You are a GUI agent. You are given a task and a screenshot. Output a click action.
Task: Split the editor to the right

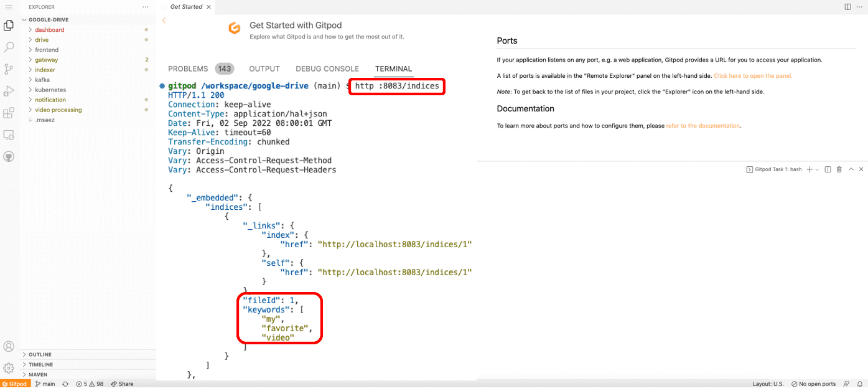[847, 7]
